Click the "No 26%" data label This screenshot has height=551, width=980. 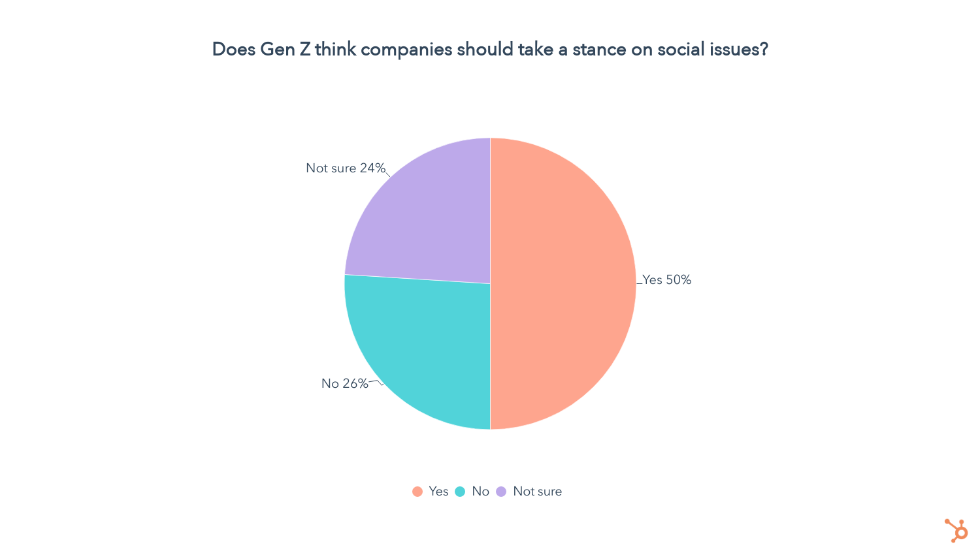click(344, 384)
